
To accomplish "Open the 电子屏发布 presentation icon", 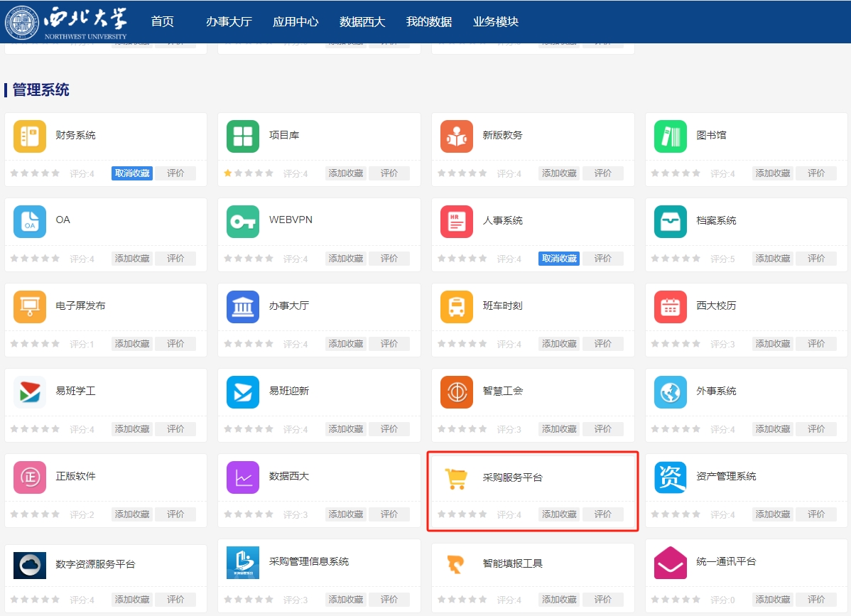I will [x=29, y=307].
